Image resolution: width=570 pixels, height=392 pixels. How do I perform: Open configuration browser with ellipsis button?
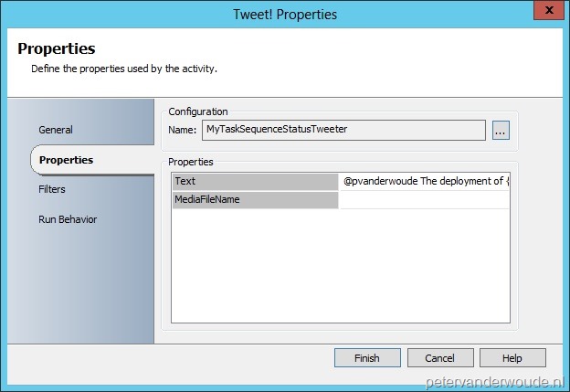click(500, 131)
